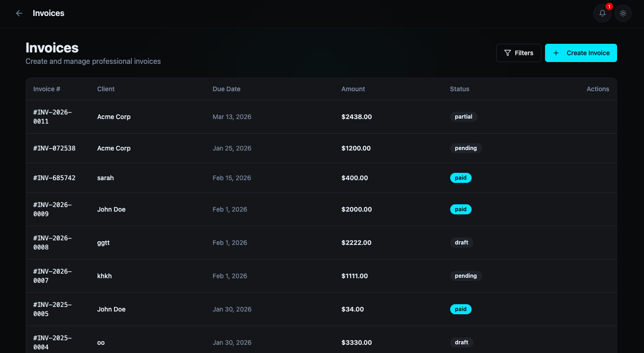Click the funnel icon in Filters

point(507,53)
